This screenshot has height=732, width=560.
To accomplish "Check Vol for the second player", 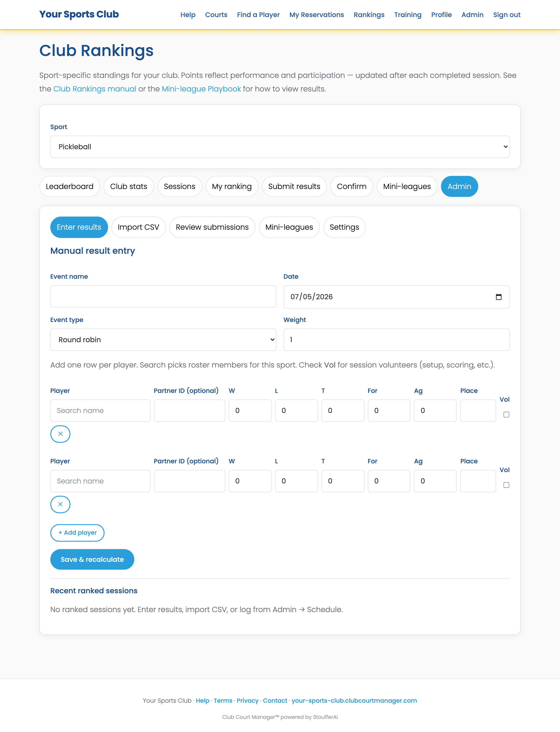I will 506,485.
